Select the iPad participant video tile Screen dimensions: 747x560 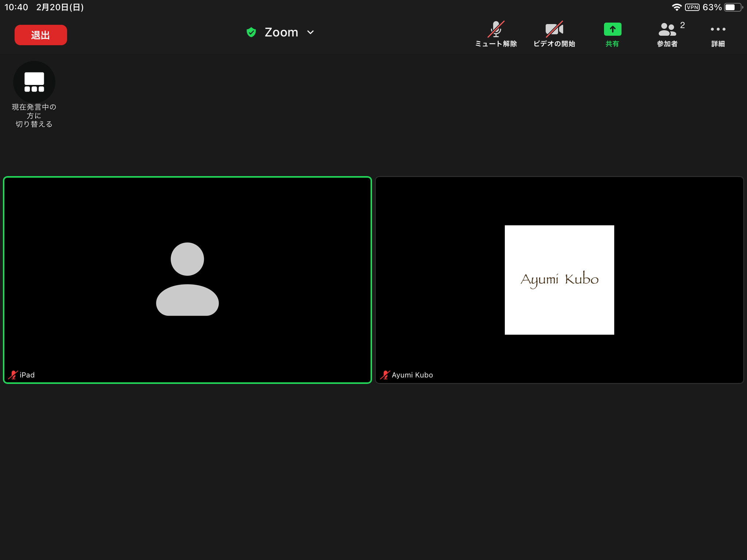[x=187, y=280]
